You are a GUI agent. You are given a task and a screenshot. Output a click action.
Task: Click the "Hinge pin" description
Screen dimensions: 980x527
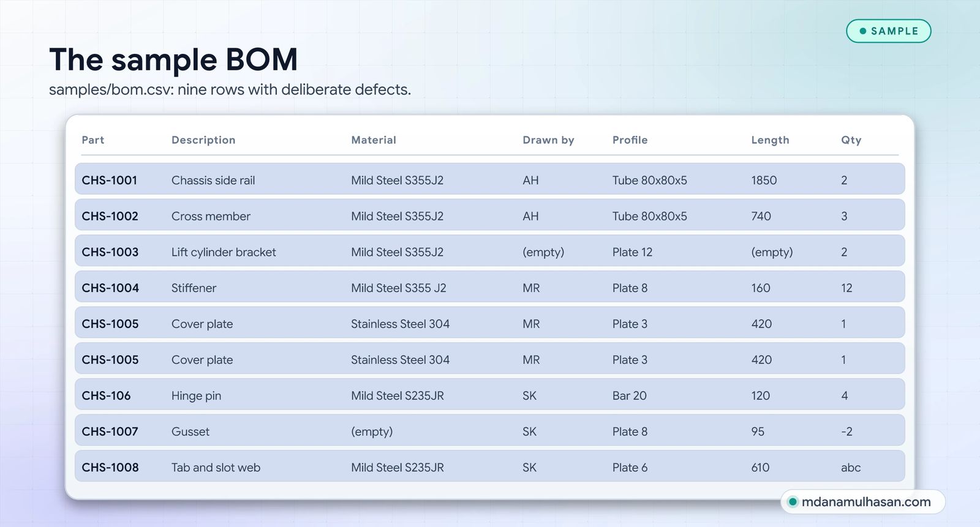tap(196, 396)
